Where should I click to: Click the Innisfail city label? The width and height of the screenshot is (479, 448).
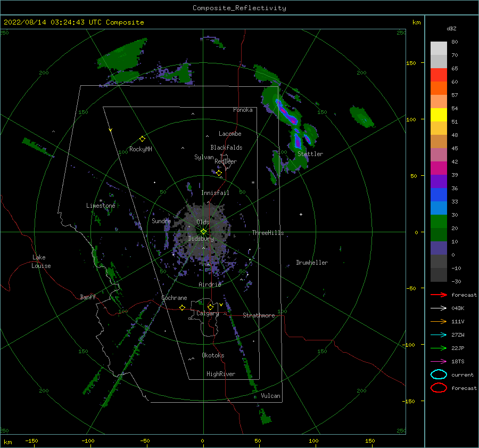tap(215, 193)
